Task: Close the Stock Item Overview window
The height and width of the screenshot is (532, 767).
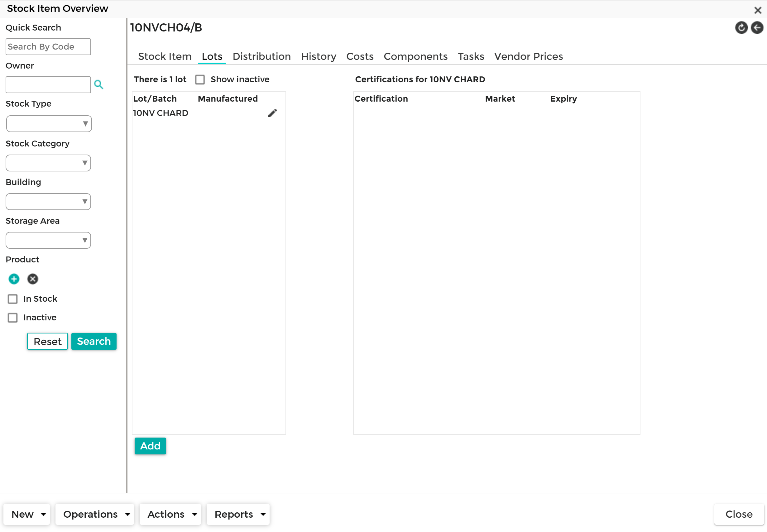Action: 758,10
